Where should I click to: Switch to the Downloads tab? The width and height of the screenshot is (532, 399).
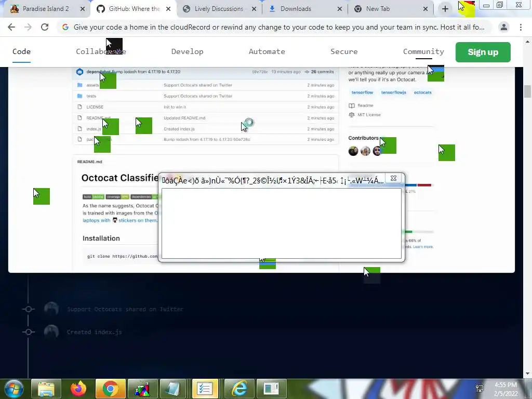[x=296, y=9]
